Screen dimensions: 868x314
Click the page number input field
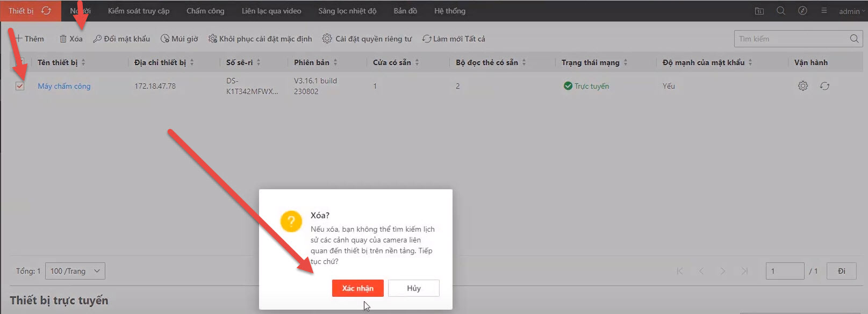785,271
